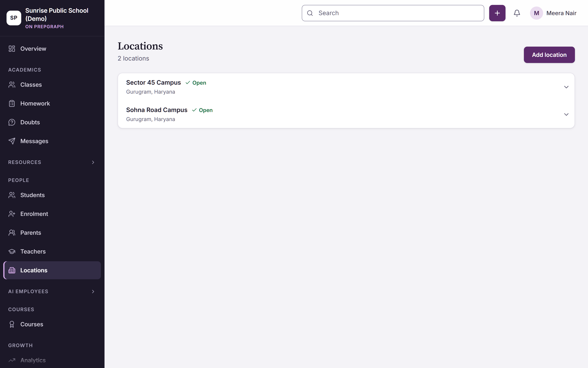Click the Teachers graduation cap icon
This screenshot has height=368, width=588.
(x=12, y=251)
